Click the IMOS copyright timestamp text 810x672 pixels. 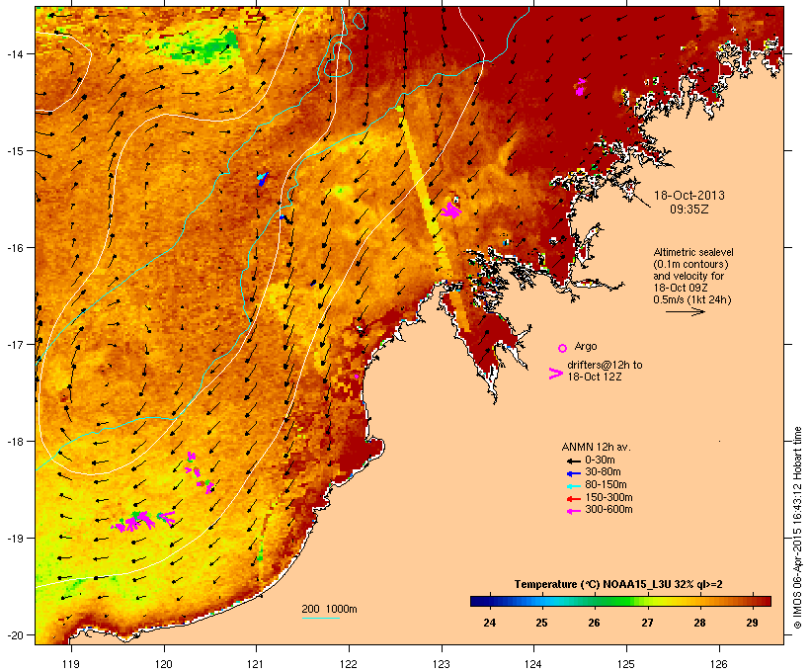point(797,528)
